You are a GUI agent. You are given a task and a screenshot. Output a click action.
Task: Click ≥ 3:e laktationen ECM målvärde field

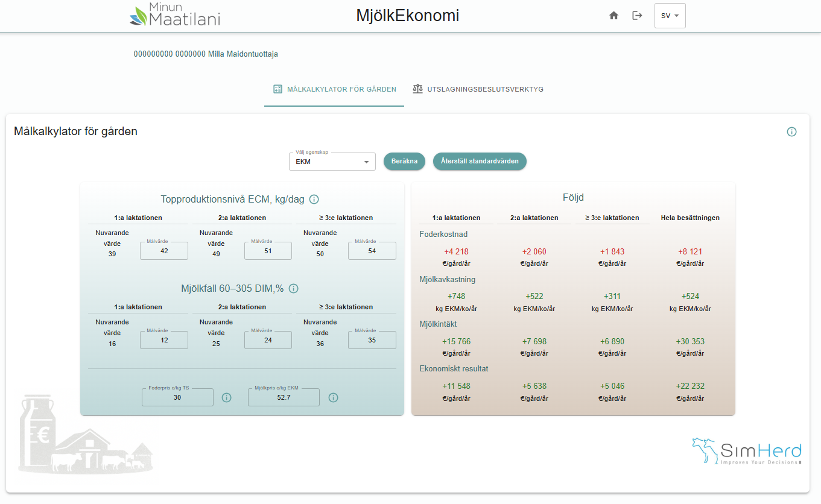[372, 251]
